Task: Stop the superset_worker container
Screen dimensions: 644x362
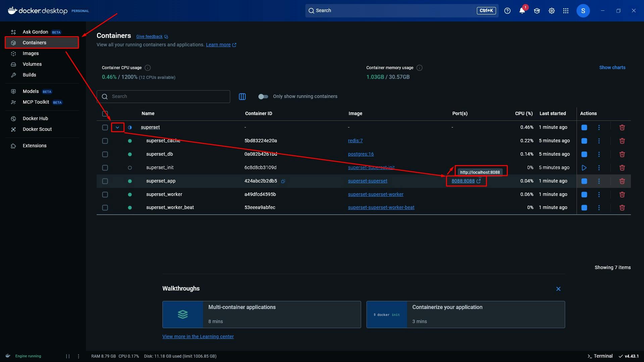Action: (584, 195)
